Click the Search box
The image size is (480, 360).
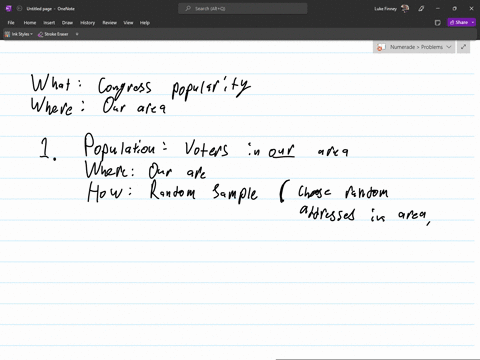243,9
